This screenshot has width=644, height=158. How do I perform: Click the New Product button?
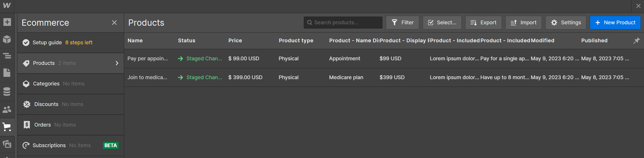point(615,23)
